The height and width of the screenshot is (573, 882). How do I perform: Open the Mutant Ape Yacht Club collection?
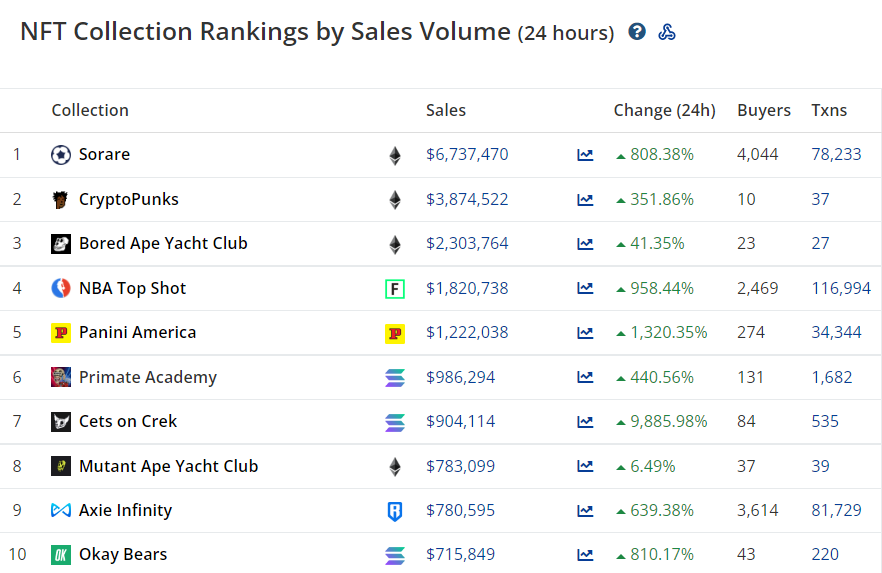coord(168,466)
